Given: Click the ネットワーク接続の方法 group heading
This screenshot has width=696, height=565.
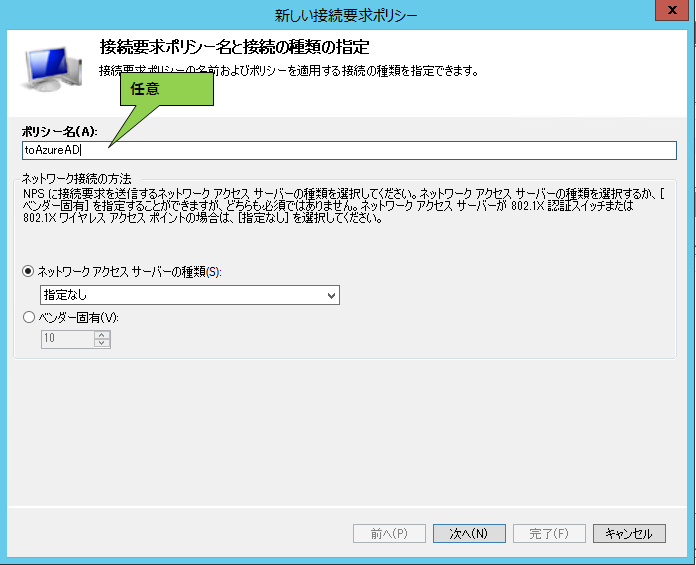Looking at the screenshot, I should [x=76, y=179].
